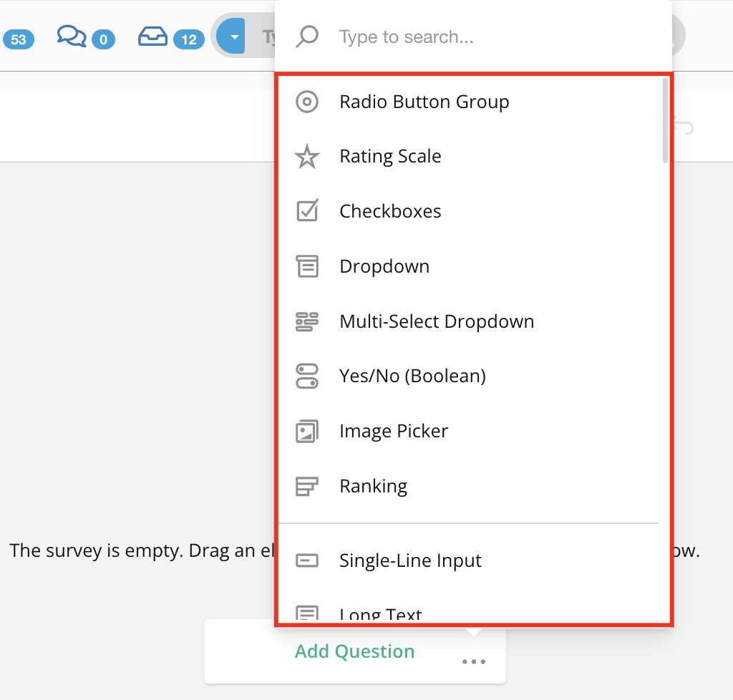Choose Rating Scale from the question list
The width and height of the screenshot is (733, 700).
pos(390,157)
